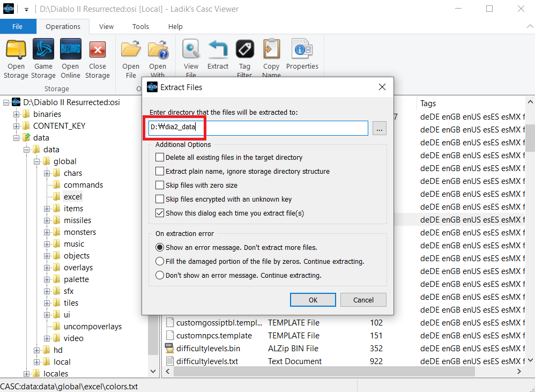Image resolution: width=535 pixels, height=392 pixels.
Task: Open the Tools ribbon tab
Action: [140, 27]
